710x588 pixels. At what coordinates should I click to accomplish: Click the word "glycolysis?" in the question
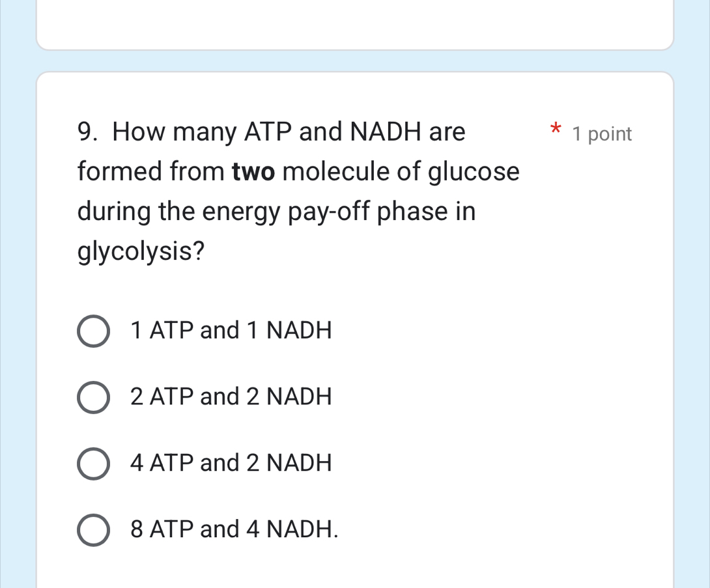[140, 251]
